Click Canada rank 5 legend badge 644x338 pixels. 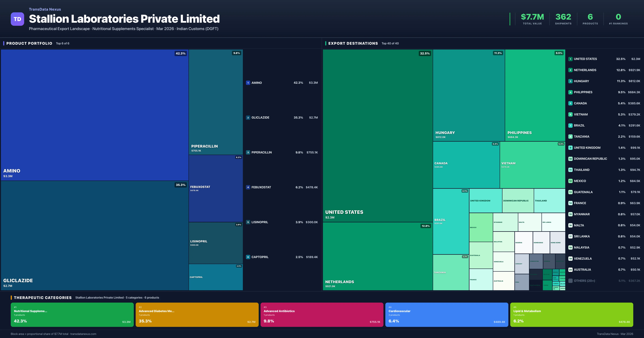pos(570,103)
